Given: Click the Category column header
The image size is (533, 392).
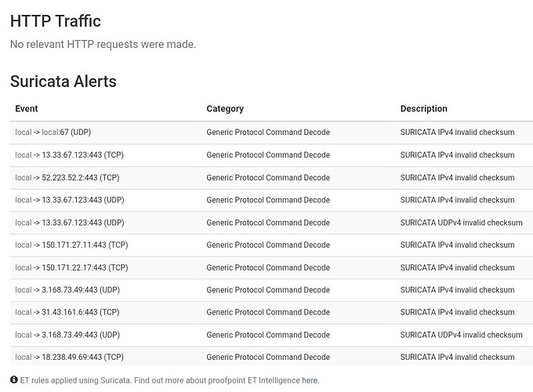Looking at the screenshot, I should (x=225, y=109).
